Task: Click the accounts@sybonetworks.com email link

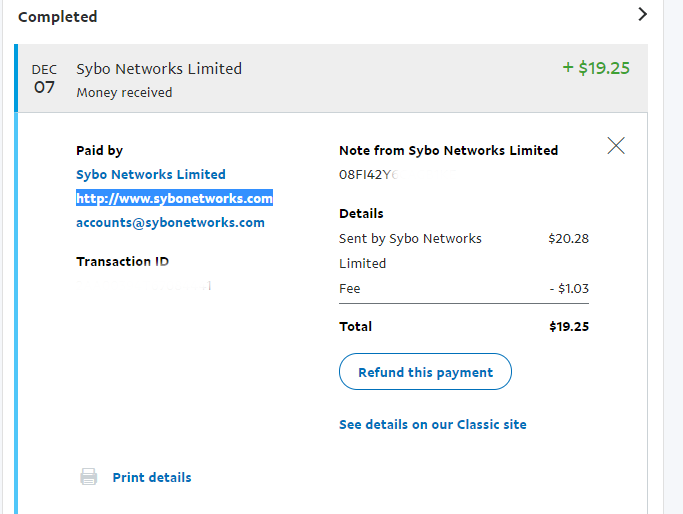Action: (170, 222)
